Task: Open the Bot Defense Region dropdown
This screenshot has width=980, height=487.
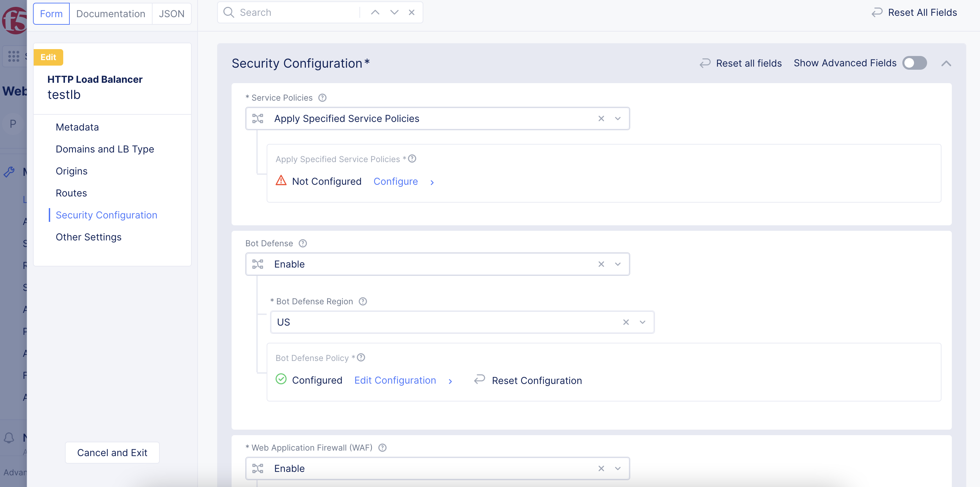Action: point(642,322)
